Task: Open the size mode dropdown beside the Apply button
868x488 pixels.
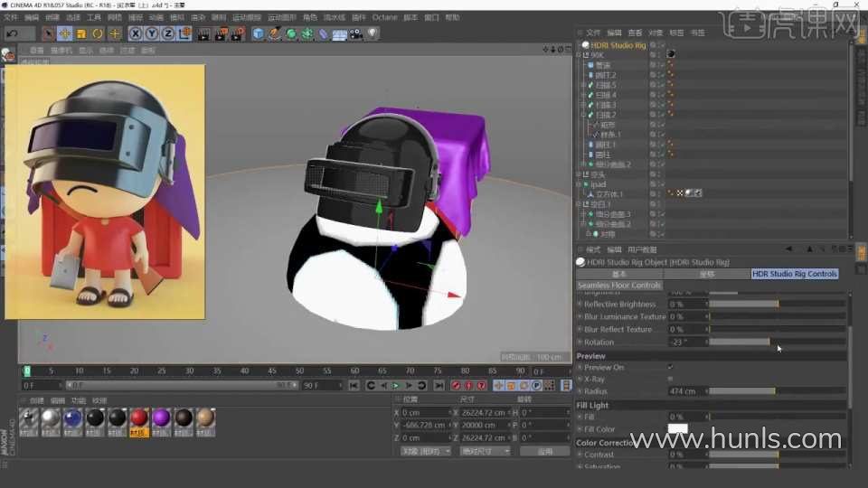Action: click(485, 450)
